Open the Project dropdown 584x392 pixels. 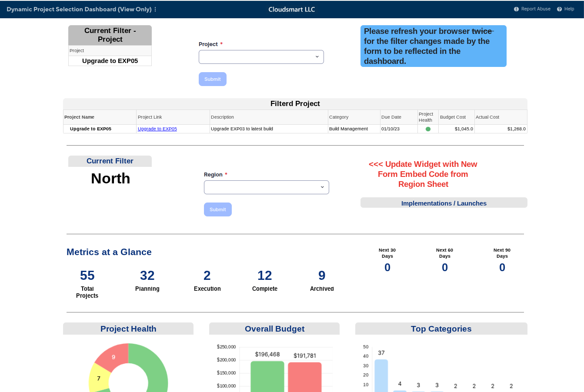coord(261,57)
